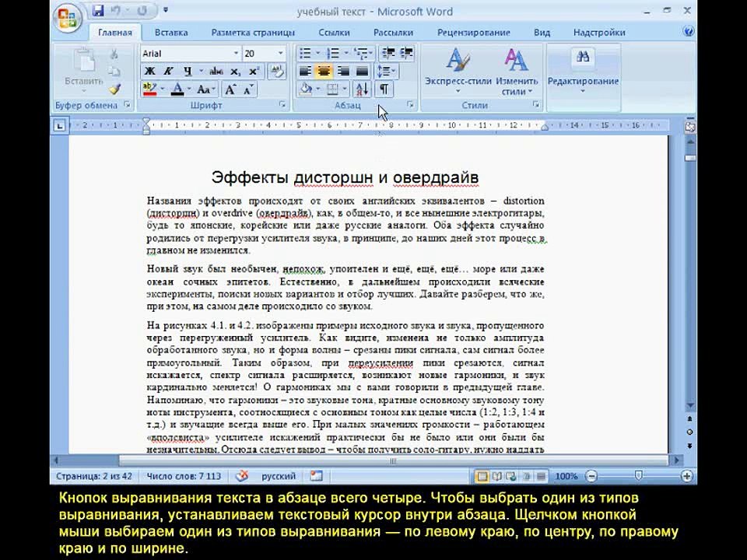Switch to the Ссылки tab
Viewport: 747px width, 560px height.
tap(334, 33)
